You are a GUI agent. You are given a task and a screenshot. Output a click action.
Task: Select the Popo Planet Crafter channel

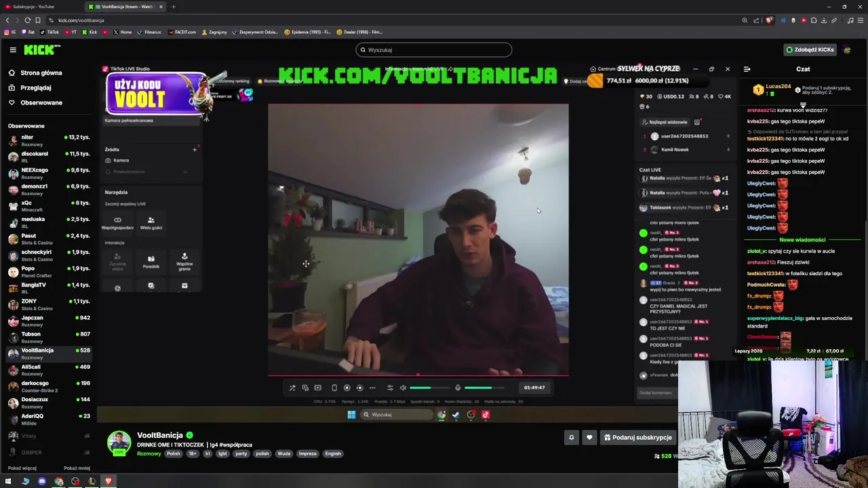49,271
